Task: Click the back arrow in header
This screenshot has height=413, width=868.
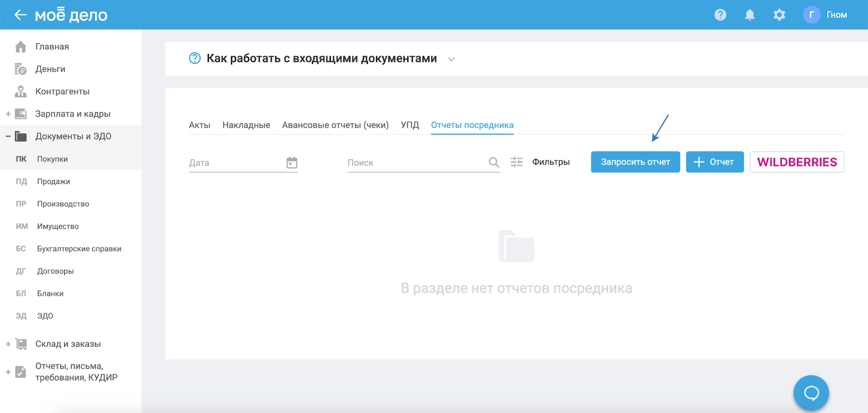Action: point(20,15)
